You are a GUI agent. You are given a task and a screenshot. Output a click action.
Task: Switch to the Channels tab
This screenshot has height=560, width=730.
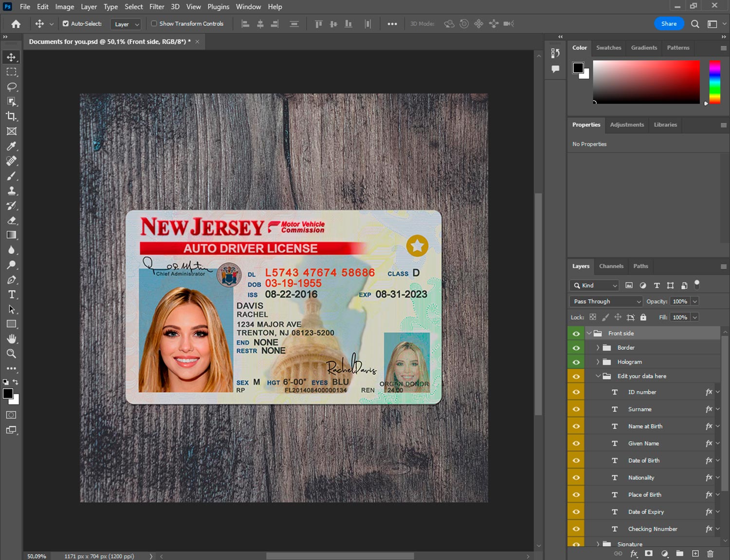611,266
